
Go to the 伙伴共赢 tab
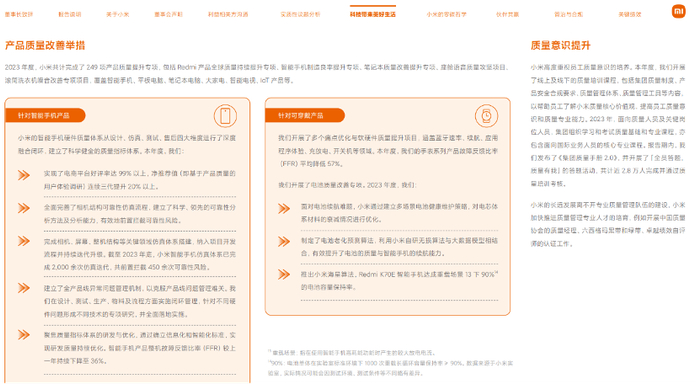(508, 14)
